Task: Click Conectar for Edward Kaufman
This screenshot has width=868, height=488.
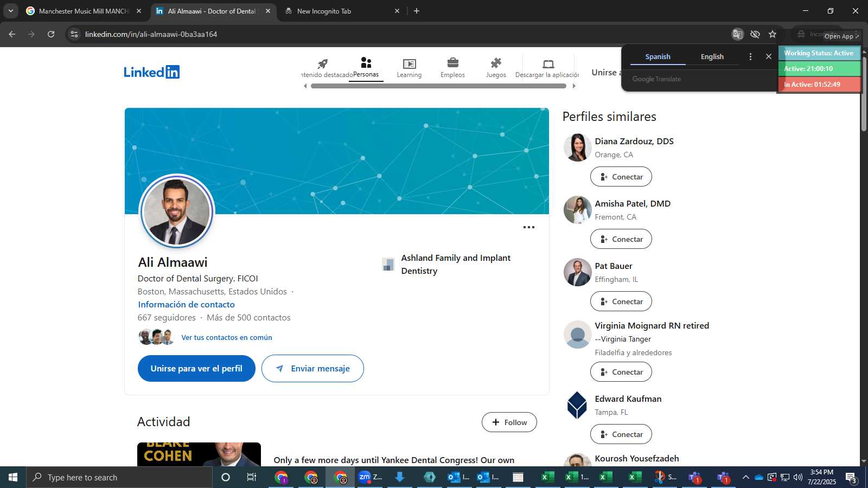Action: click(621, 434)
